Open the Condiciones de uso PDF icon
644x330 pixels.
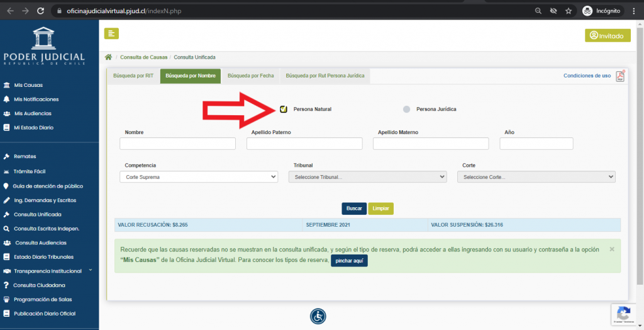[620, 76]
